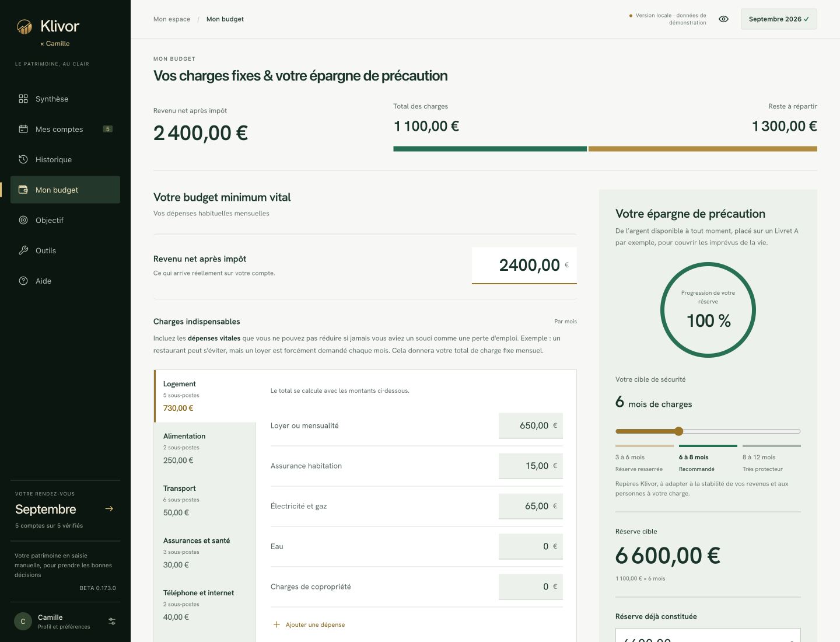Open Historique via its clock icon

point(23,159)
